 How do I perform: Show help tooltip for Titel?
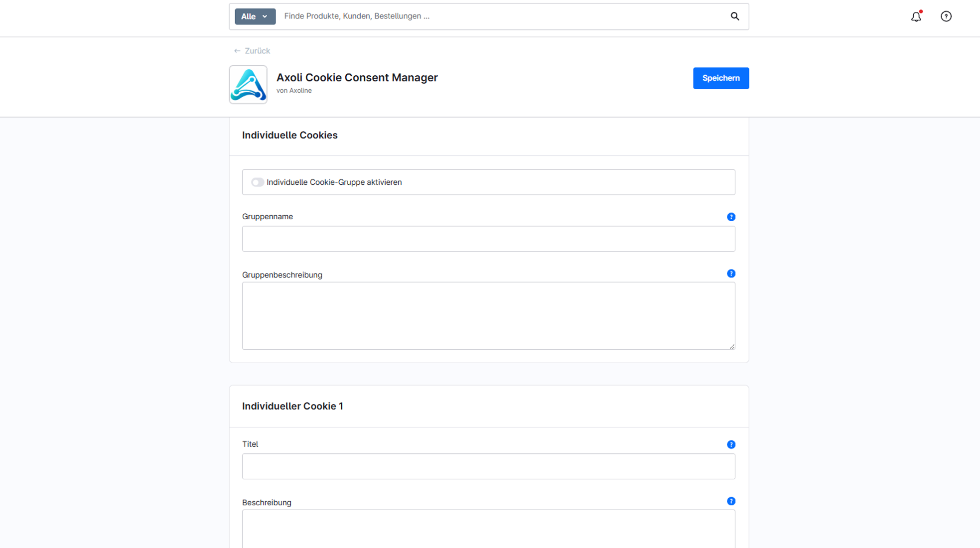click(731, 444)
